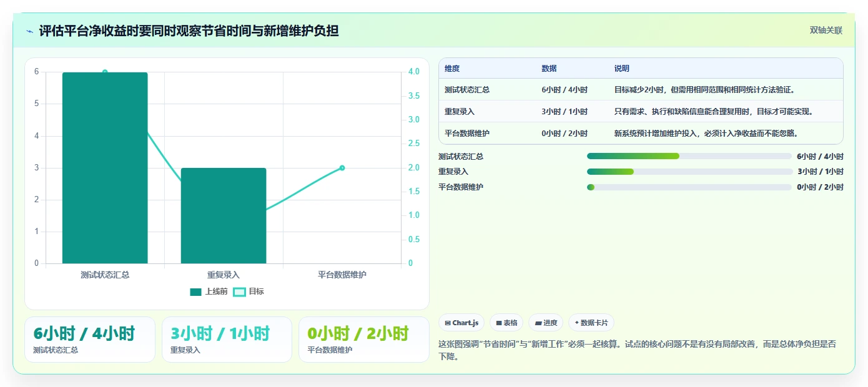Open the 3小时 / 1小时 data card
Viewport: 868px width, 387px height.
pos(227,340)
